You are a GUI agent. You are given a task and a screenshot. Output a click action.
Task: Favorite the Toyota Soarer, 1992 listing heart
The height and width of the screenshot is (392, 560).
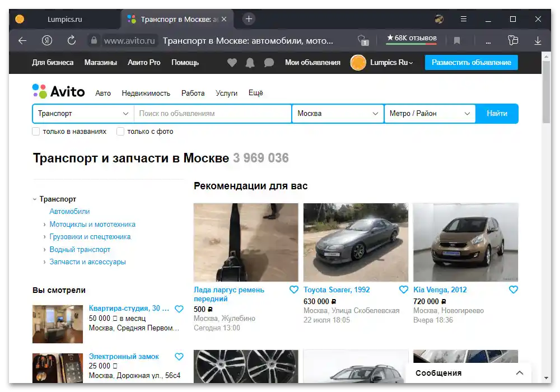click(404, 290)
